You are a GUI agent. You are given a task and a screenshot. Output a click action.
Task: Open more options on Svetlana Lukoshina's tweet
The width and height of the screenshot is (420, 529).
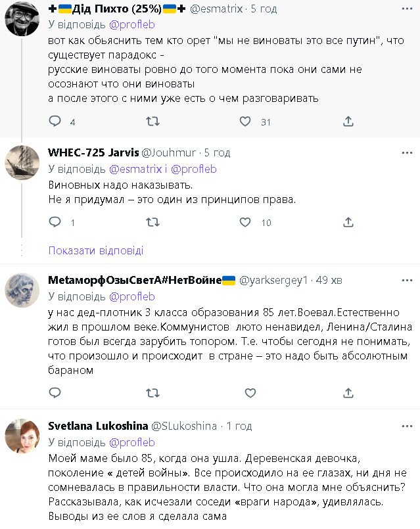click(x=407, y=426)
